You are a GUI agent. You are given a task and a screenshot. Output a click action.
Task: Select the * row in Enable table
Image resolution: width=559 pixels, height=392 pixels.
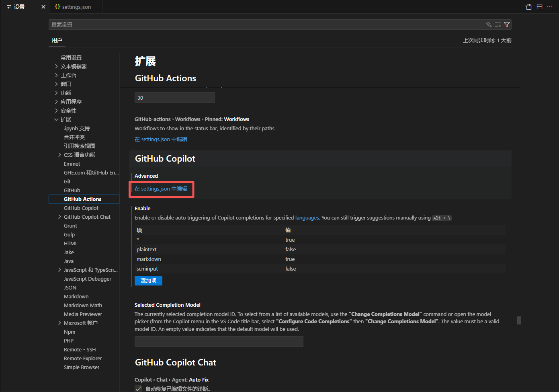[320, 240]
